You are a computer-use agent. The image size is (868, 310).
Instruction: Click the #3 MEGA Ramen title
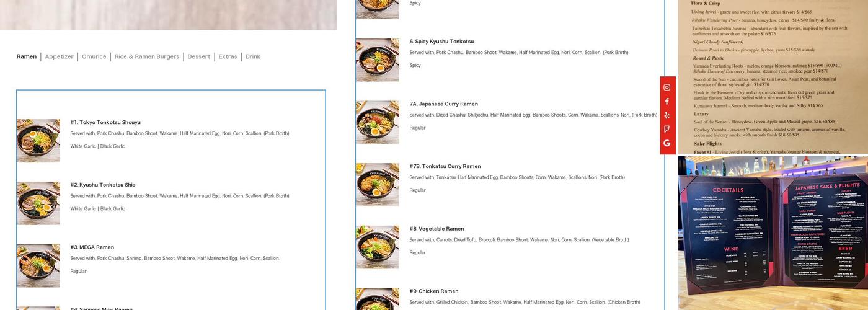point(92,247)
